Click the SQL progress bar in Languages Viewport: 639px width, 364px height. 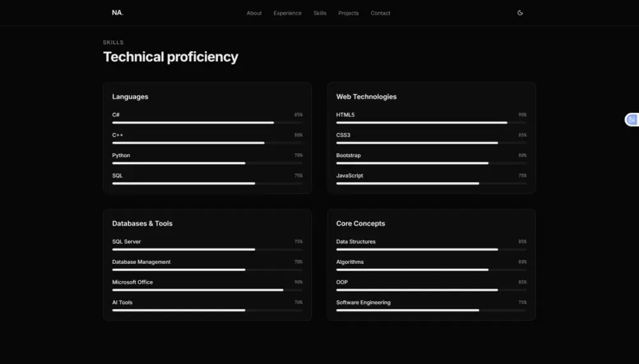click(208, 183)
